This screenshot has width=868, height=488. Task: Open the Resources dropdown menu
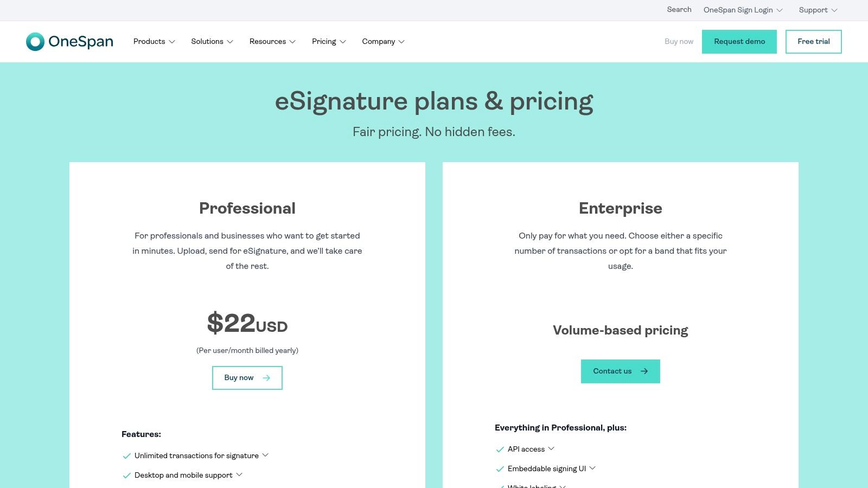click(272, 42)
